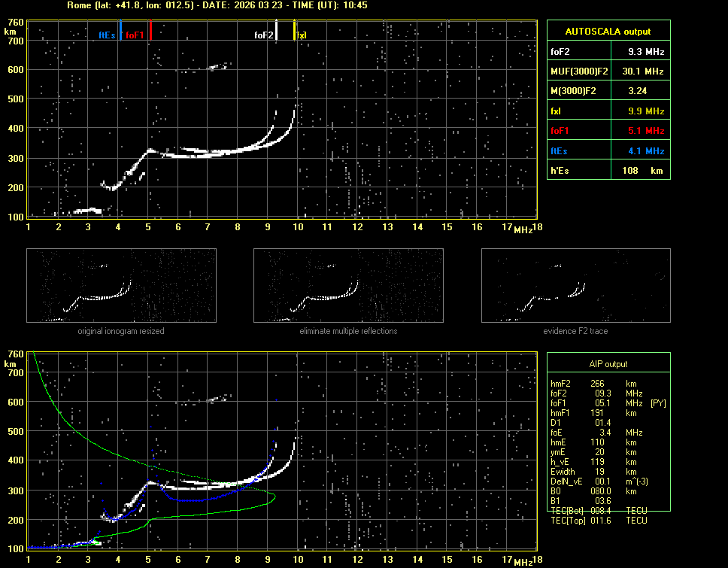Image resolution: width=728 pixels, height=568 pixels.
Task: Click the h'Es 108 km row
Action: coord(608,170)
